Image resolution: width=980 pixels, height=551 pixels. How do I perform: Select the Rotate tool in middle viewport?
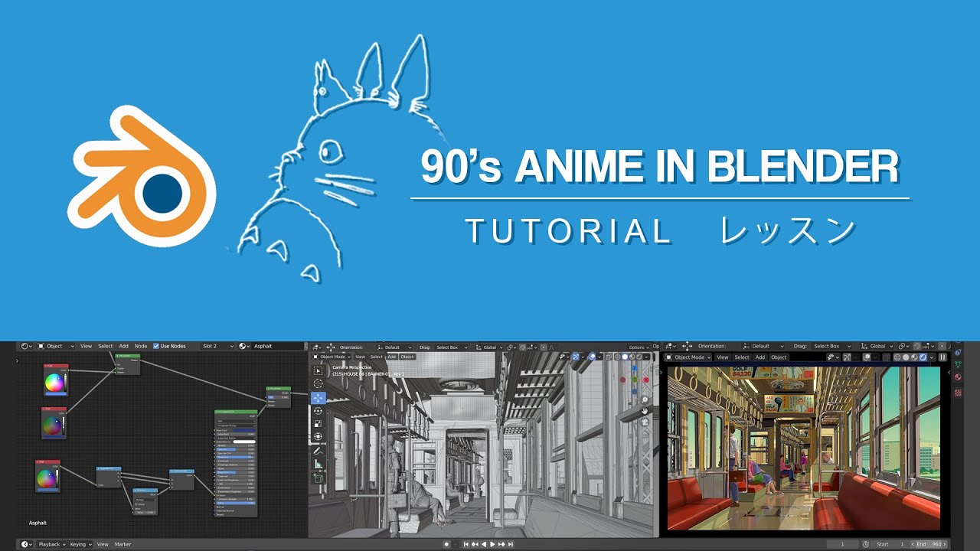318,410
